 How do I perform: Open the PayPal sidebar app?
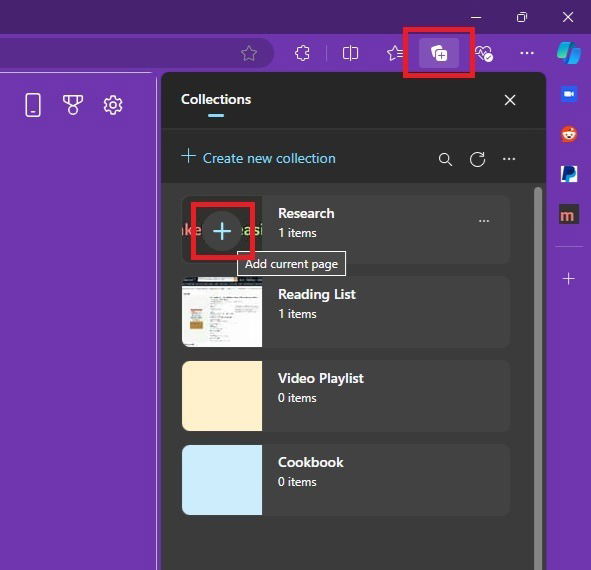click(569, 174)
